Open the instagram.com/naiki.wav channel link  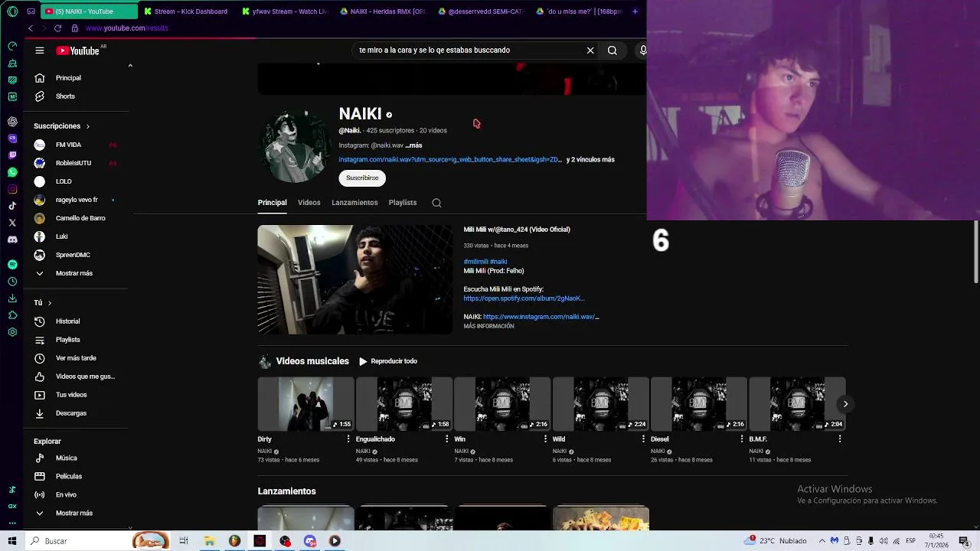tap(450, 160)
